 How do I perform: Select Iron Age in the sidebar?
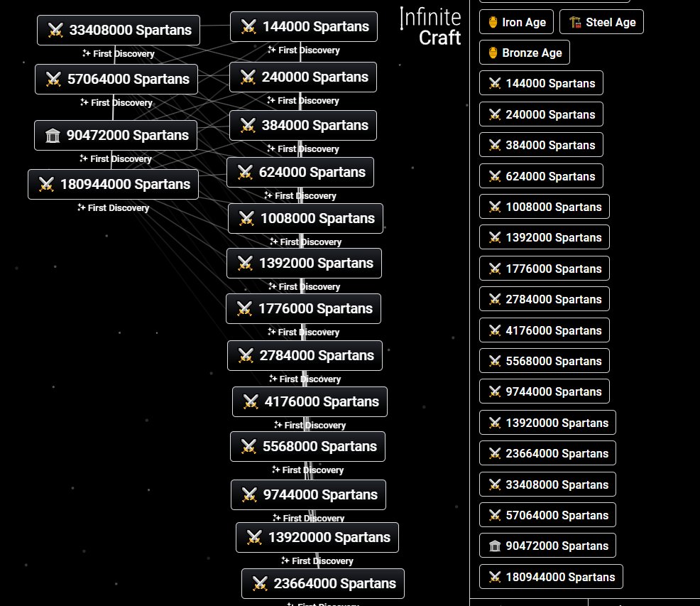(517, 22)
